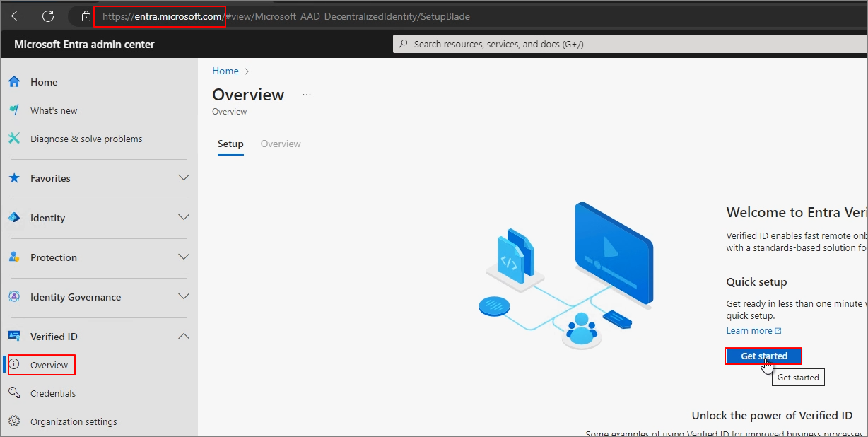Expand the Identity Governance chevron
The height and width of the screenshot is (437, 868).
click(184, 297)
